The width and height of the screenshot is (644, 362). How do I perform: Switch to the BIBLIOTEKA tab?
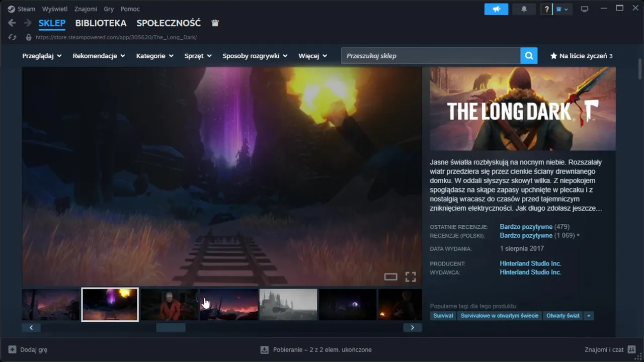(101, 23)
